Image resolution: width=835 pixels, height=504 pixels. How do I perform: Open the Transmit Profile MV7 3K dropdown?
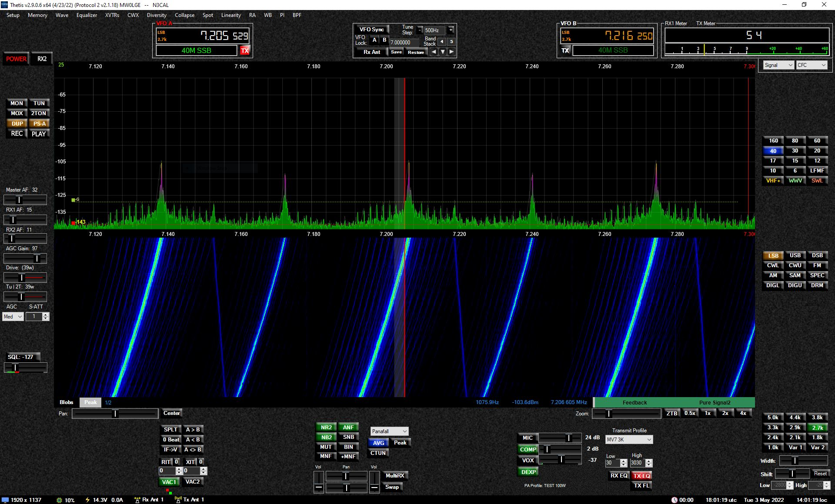[629, 439]
